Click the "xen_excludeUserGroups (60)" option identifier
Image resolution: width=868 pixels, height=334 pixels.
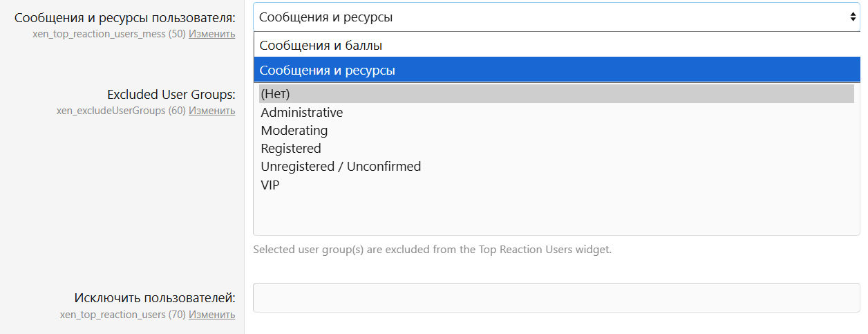(120, 110)
